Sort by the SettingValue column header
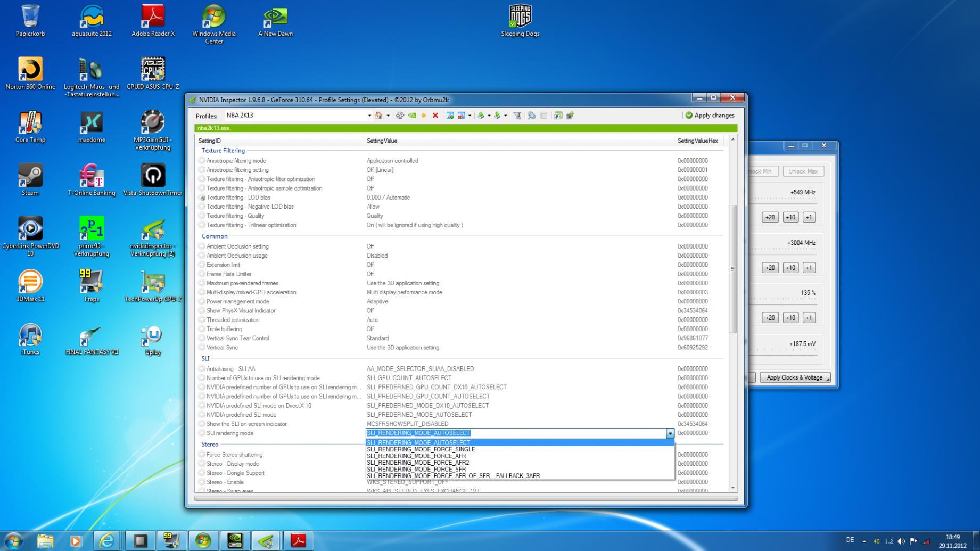Viewport: 980px width, 551px height. coord(519,141)
